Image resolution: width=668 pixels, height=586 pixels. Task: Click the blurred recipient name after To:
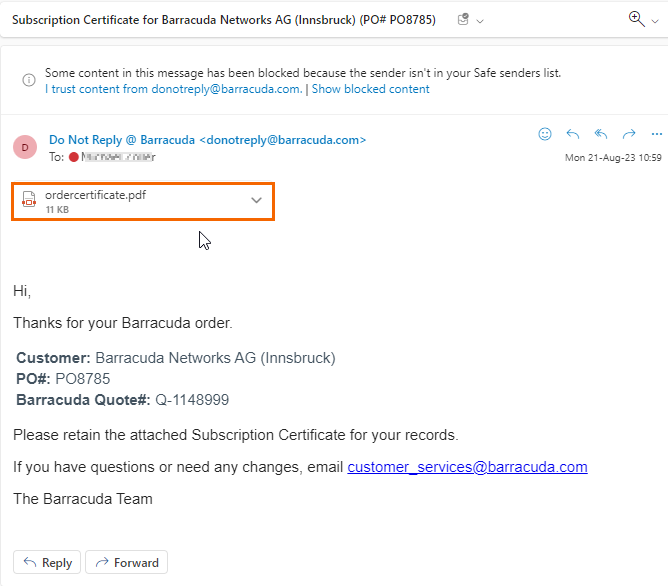click(118, 157)
